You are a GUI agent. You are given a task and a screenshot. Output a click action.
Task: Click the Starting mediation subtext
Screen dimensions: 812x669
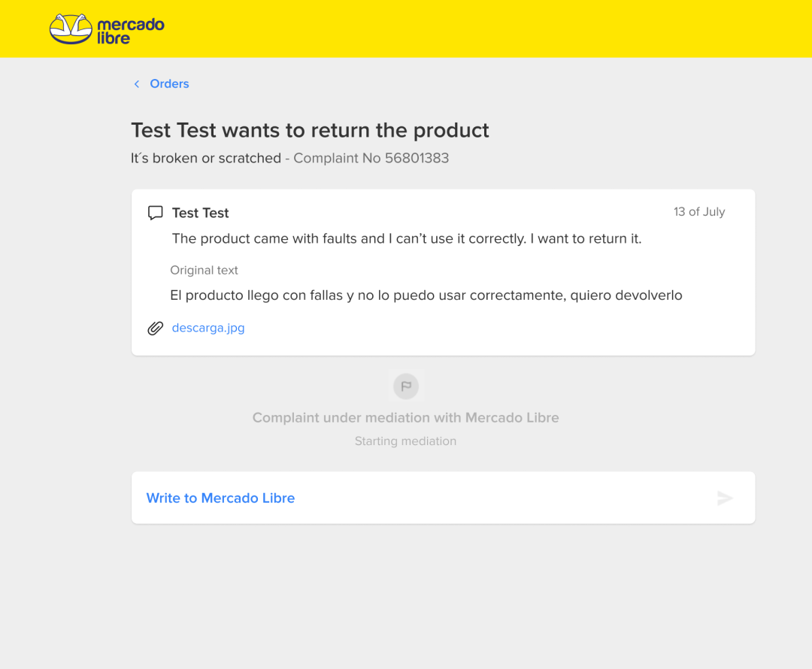(406, 441)
